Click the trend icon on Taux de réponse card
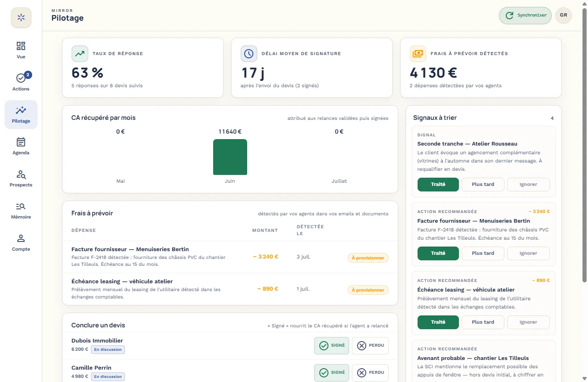588x382 pixels. [x=80, y=54]
